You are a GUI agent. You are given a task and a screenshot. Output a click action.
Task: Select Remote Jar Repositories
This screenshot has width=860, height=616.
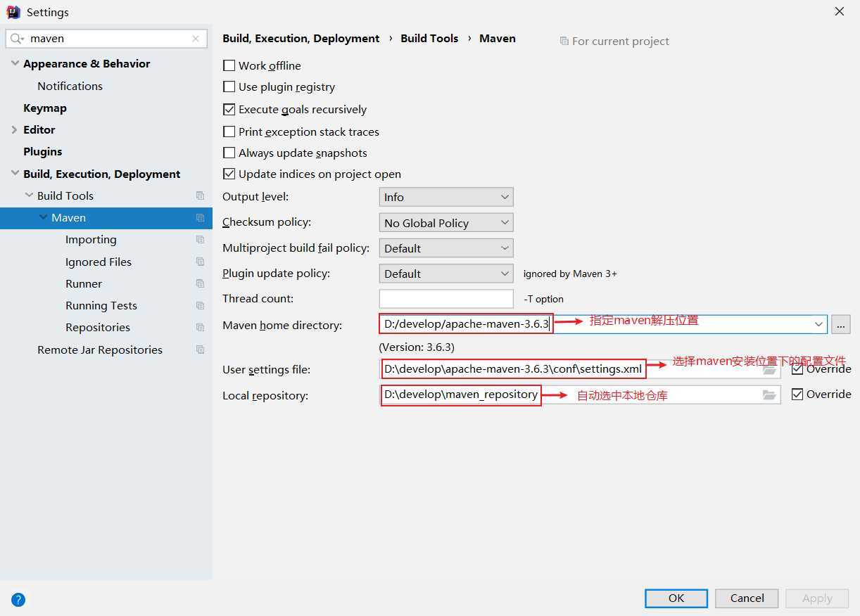[100, 349]
